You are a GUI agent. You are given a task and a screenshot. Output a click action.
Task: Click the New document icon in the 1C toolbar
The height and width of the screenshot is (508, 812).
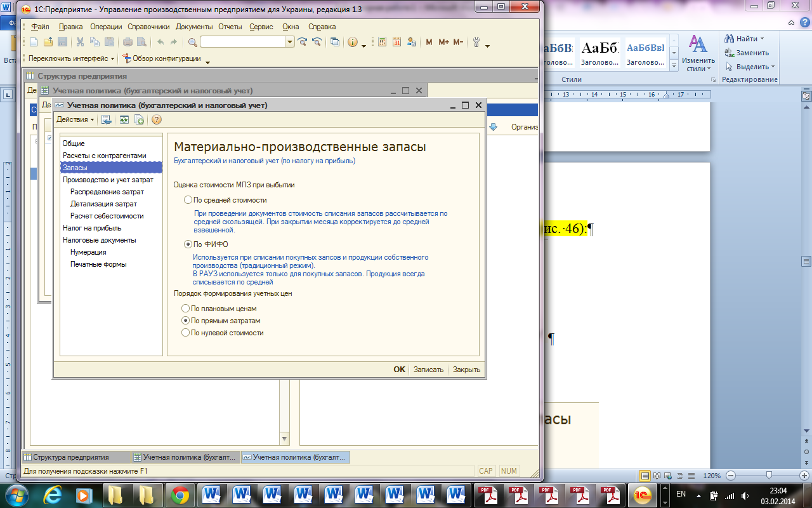[34, 42]
